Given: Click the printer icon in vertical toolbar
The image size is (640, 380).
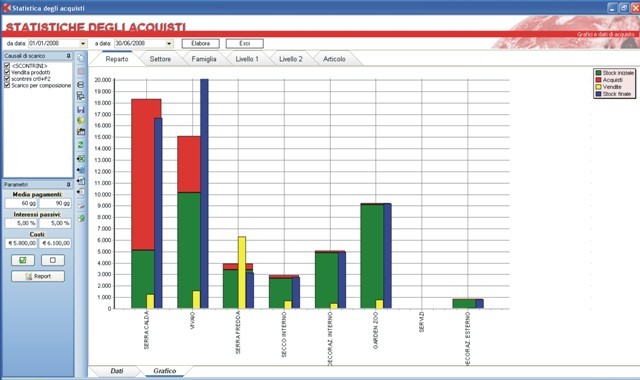Looking at the screenshot, I should 81,205.
